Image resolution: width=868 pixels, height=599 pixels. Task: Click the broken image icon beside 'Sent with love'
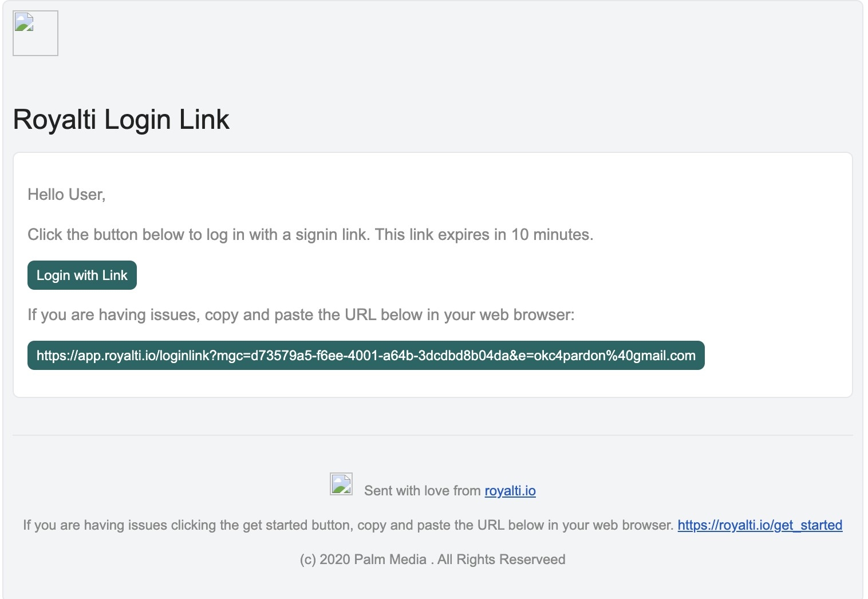[341, 484]
